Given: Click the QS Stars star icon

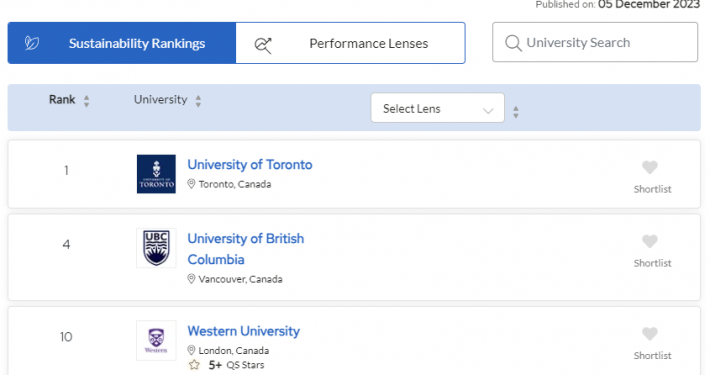Looking at the screenshot, I should click(194, 365).
